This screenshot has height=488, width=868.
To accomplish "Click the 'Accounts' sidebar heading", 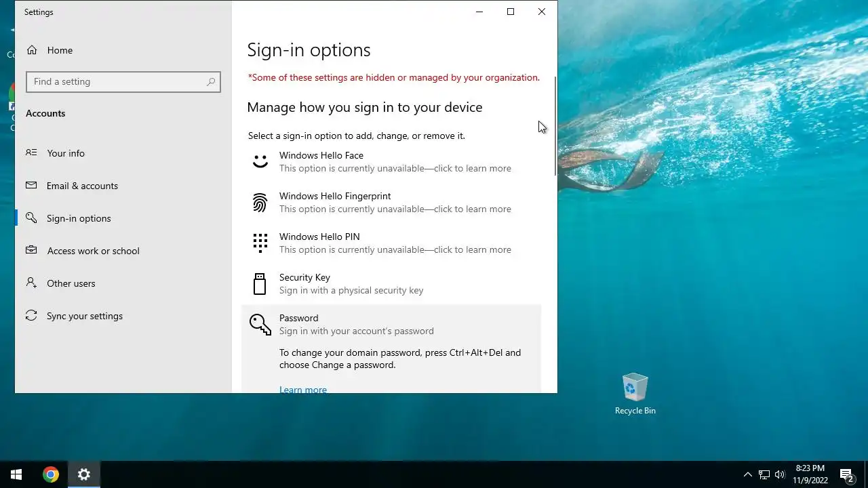I will point(45,113).
